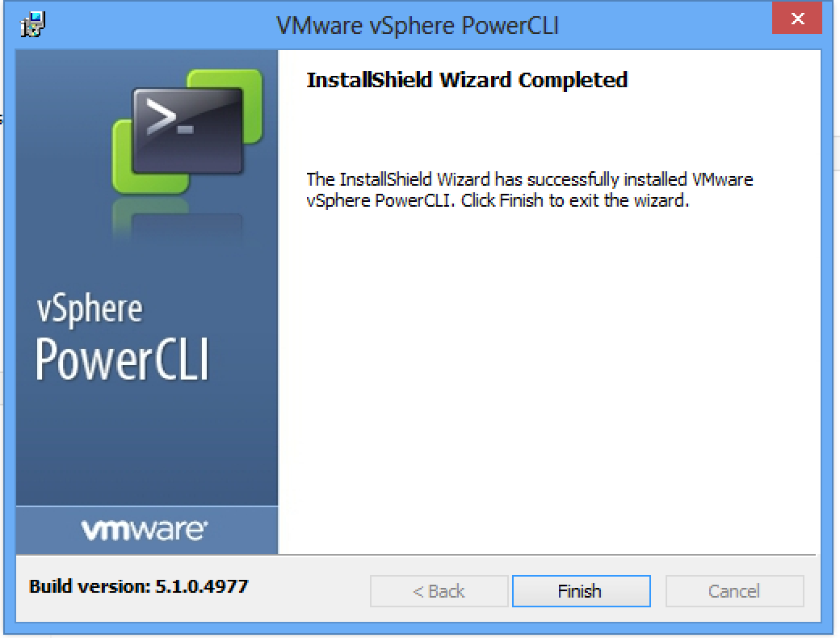Click the InstallShield Wizard Completed heading
840x638 pixels.
467,80
